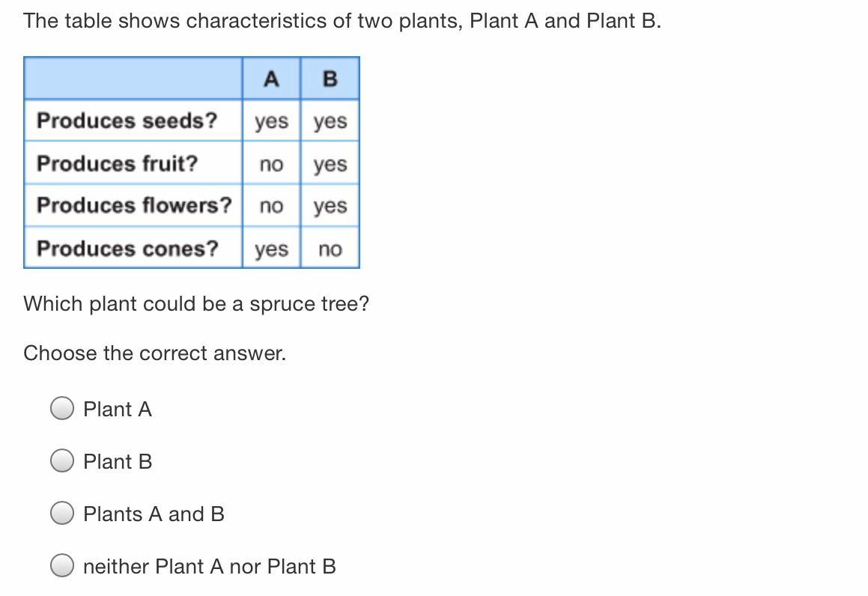The width and height of the screenshot is (868, 596).
Task: Click the intro sentence about the two plants
Action: pyautogui.click(x=342, y=21)
